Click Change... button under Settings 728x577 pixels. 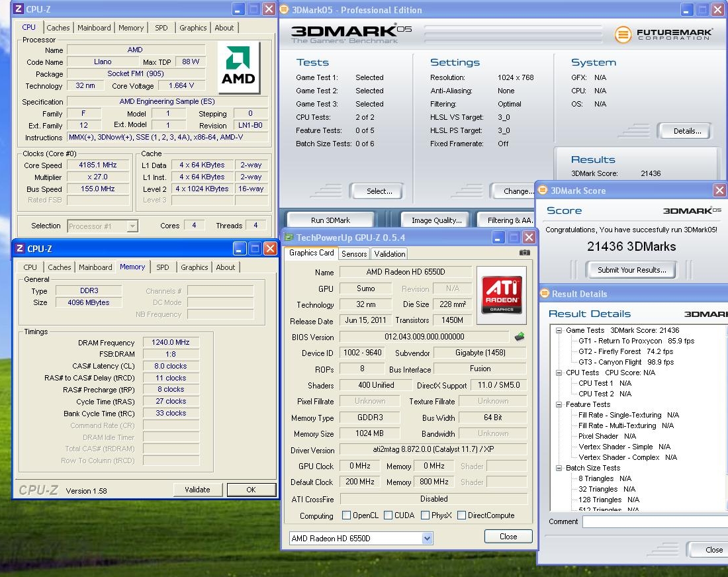514,191
